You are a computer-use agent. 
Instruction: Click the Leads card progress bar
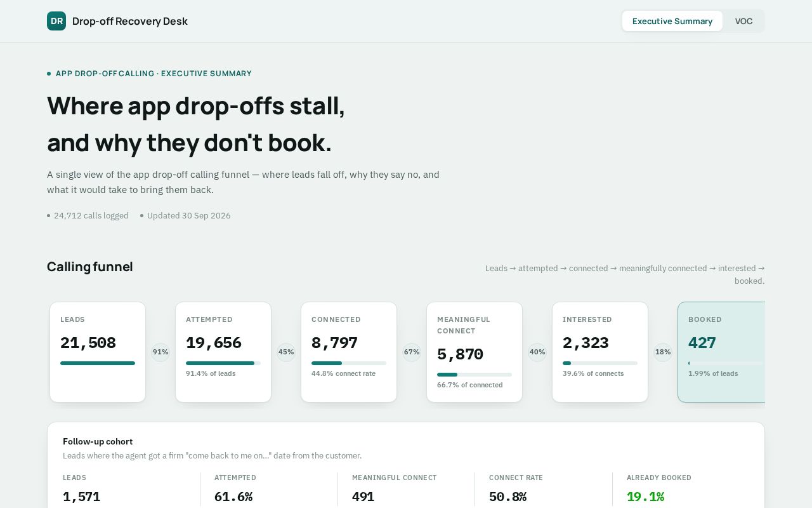[98, 363]
